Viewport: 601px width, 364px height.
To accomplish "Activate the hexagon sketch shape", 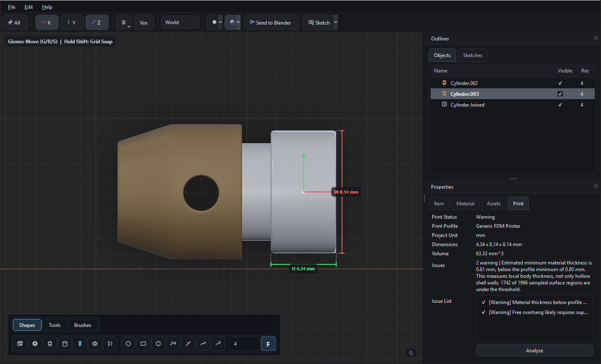I will pos(158,344).
